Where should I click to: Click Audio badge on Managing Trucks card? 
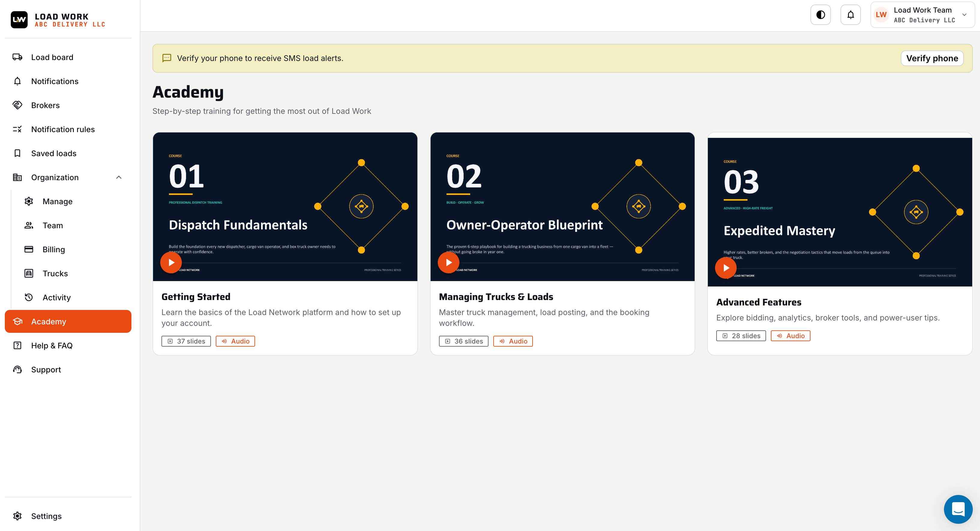(x=513, y=341)
